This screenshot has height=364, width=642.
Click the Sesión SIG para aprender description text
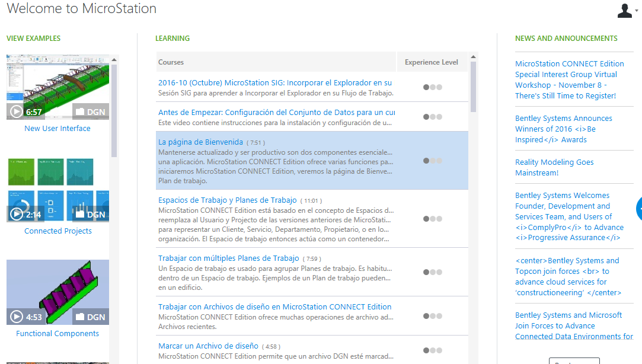276,93
